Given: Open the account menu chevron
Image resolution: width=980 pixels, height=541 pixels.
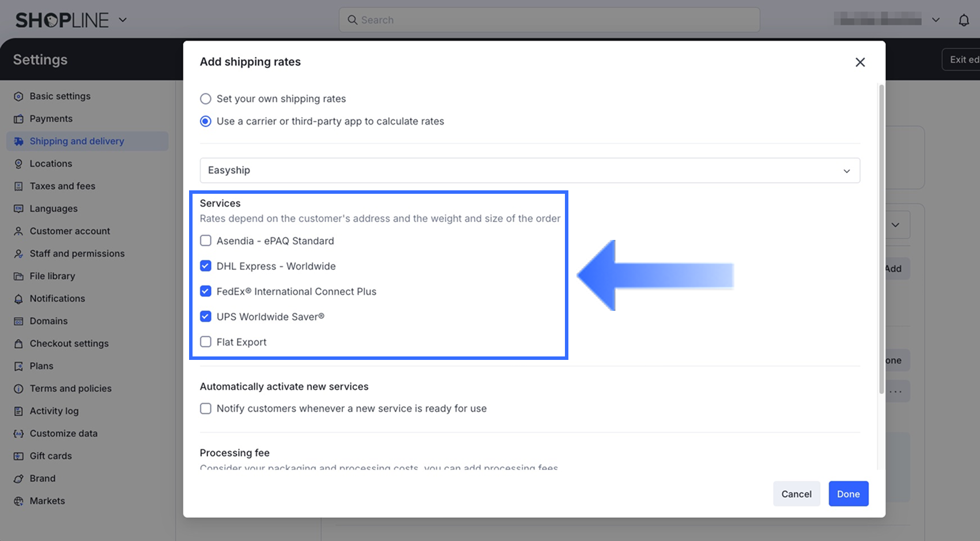Looking at the screenshot, I should (936, 20).
